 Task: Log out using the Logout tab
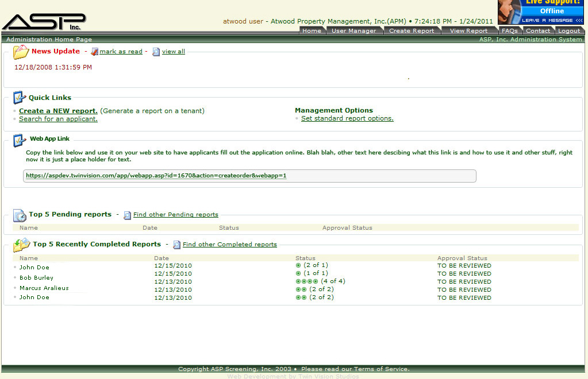point(569,30)
